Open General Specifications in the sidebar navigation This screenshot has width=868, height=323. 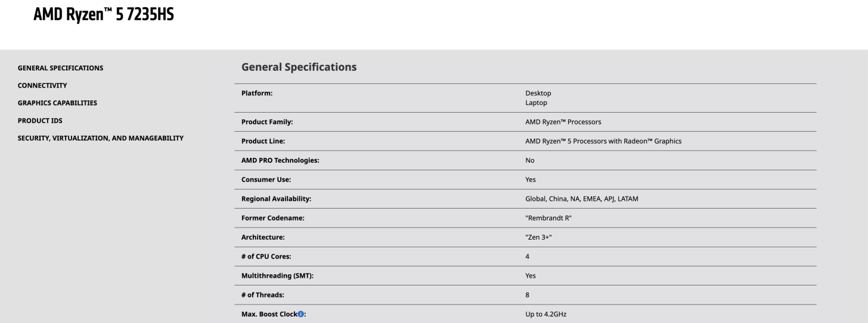pos(60,68)
